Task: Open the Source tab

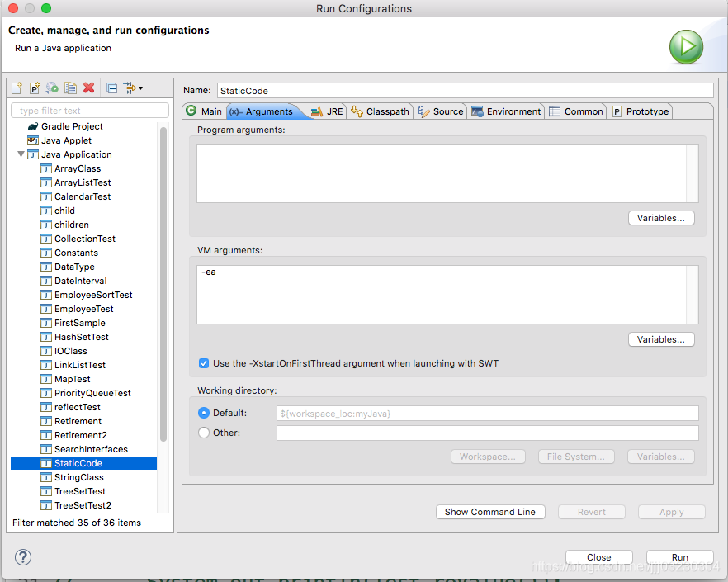Action: pos(441,111)
